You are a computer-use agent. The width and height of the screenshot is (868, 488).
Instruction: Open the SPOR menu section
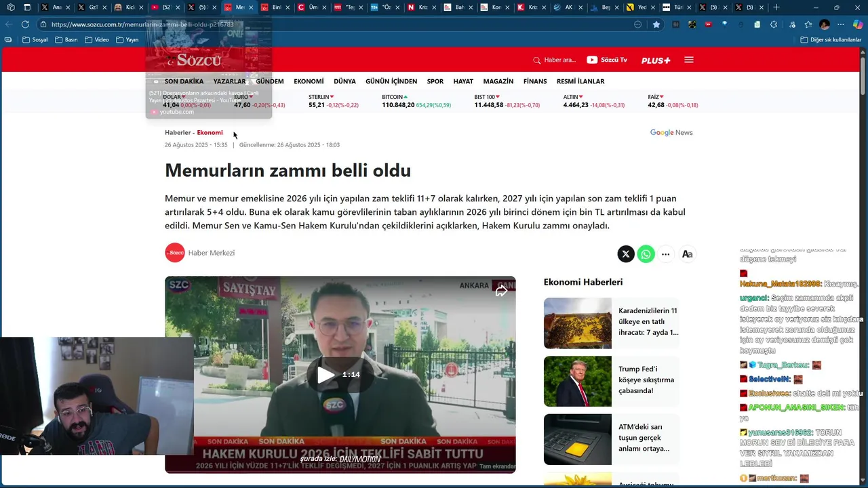click(435, 81)
